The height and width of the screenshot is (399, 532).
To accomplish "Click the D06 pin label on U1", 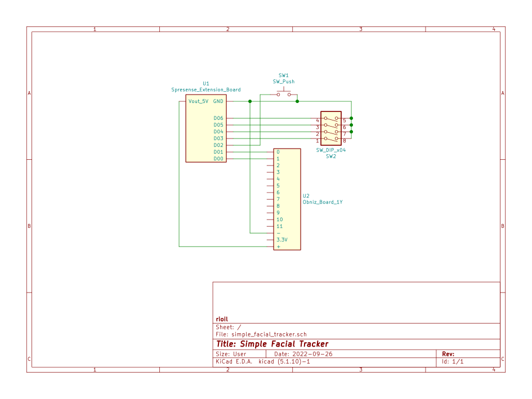I will click(218, 118).
